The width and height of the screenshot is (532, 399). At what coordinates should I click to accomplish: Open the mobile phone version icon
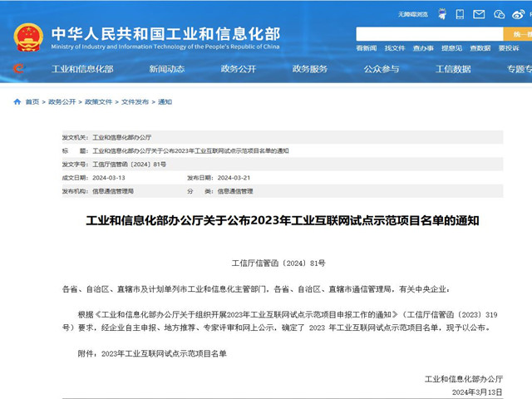(x=460, y=14)
